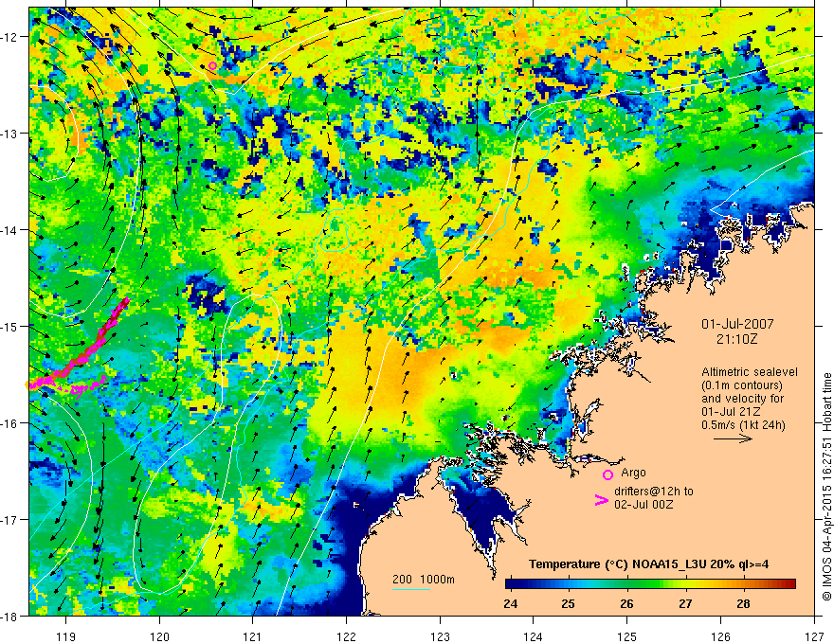Click the '28' color bar tick label
834x644 pixels.
743,603
